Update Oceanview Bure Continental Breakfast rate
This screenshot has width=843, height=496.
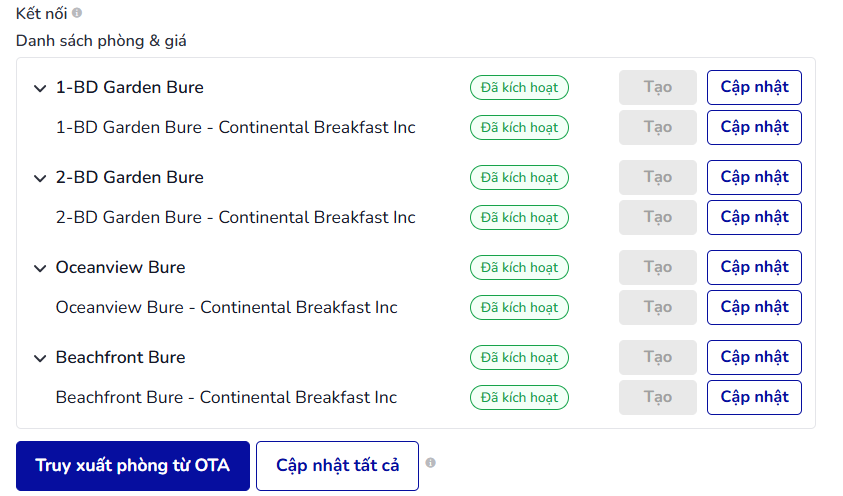[x=754, y=307]
